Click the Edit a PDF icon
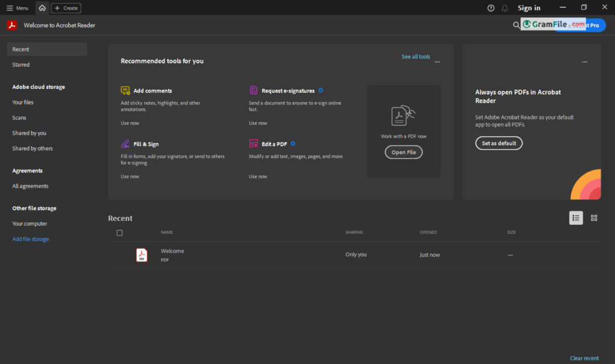The image size is (615, 364). [x=253, y=144]
